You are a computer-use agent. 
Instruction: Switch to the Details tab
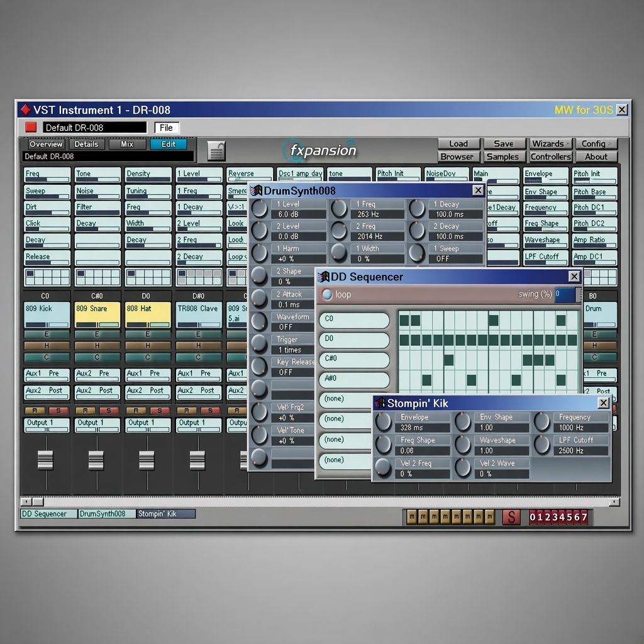click(87, 144)
